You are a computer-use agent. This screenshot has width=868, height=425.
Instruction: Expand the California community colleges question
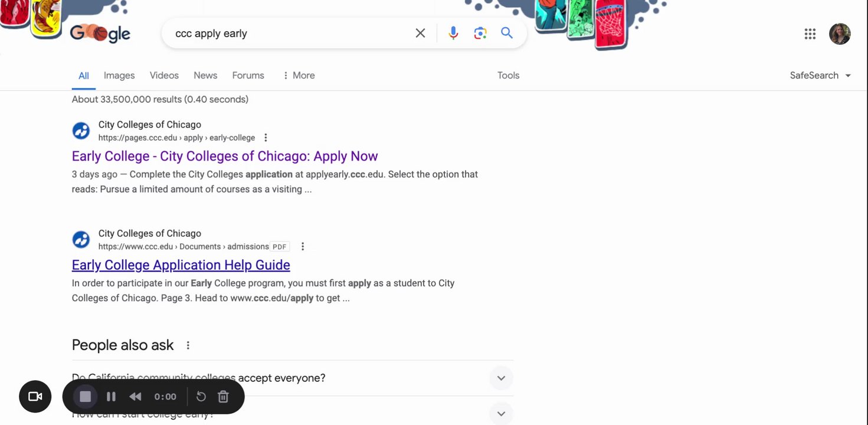(501, 378)
